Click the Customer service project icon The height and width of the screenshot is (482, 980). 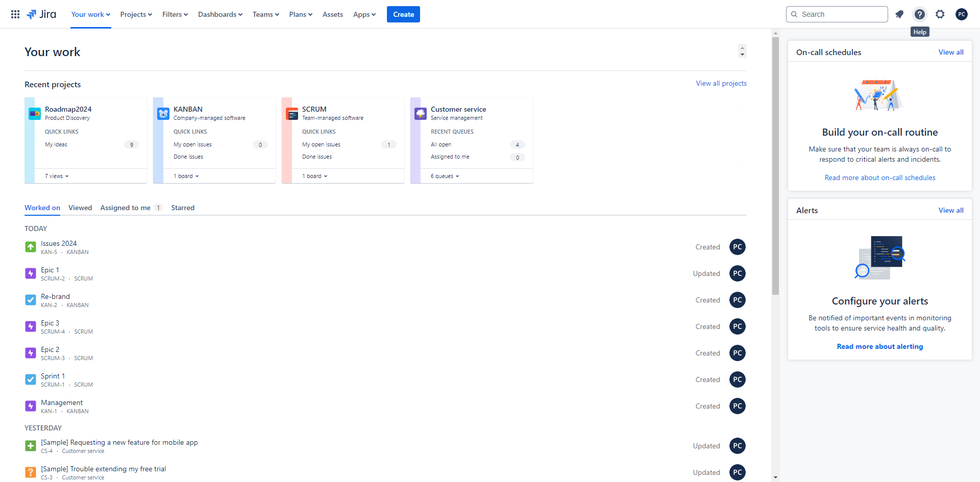coord(421,114)
